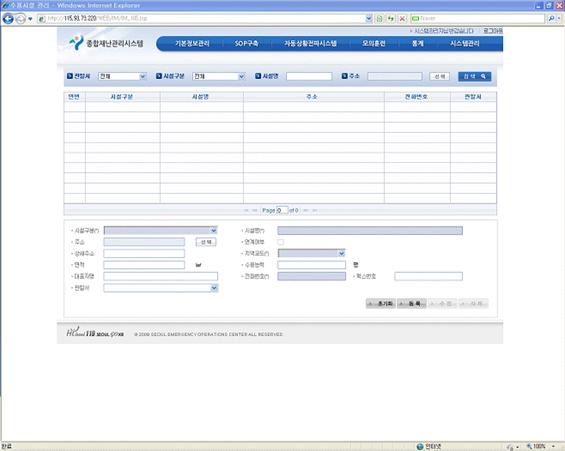Screen dimensions: 565x451
Task: Click the zoom 100% status bar icon
Action: pyautogui.click(x=539, y=446)
